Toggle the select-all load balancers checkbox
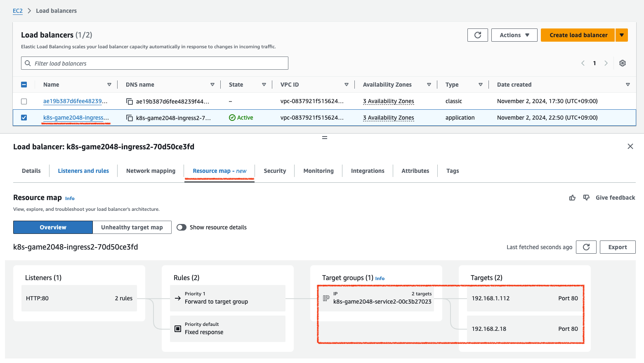Image resolution: width=644 pixels, height=363 pixels. (24, 85)
